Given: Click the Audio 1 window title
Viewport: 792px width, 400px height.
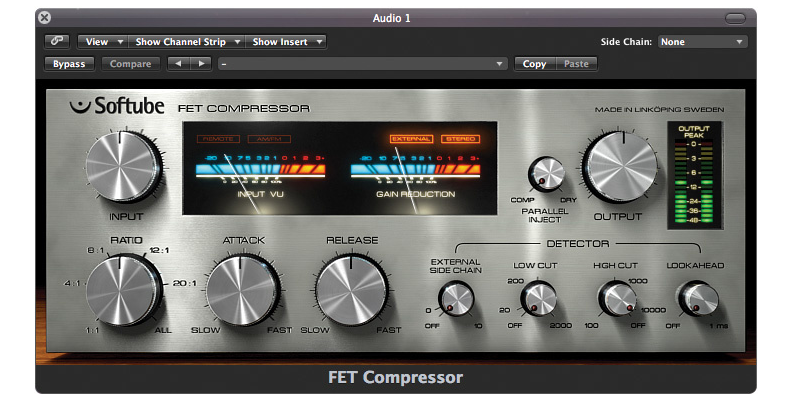Looking at the screenshot, I should click(x=391, y=18).
